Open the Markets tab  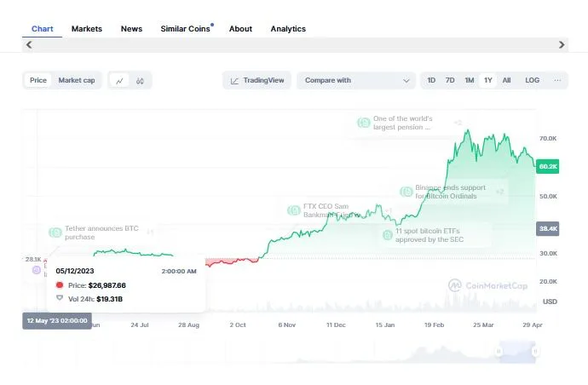click(x=87, y=29)
